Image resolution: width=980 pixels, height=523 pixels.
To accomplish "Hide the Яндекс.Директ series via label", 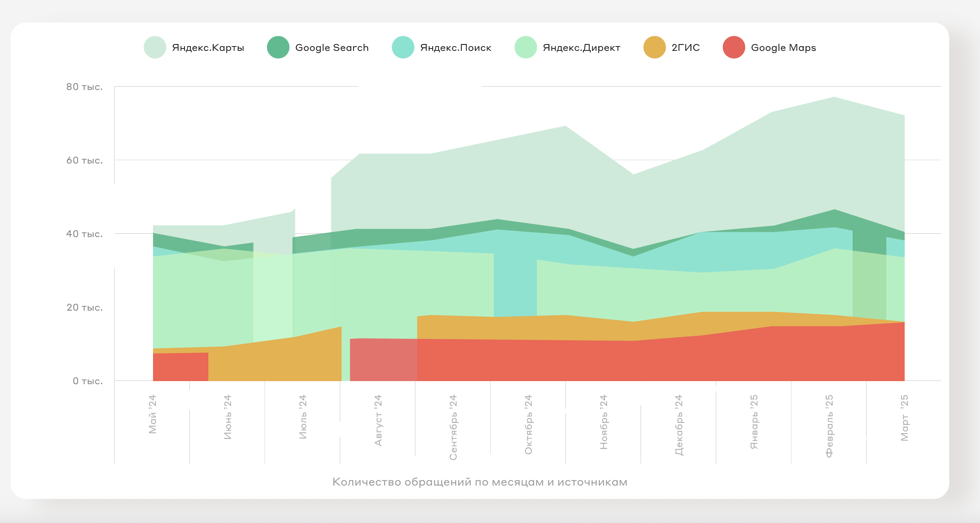I will (581, 48).
